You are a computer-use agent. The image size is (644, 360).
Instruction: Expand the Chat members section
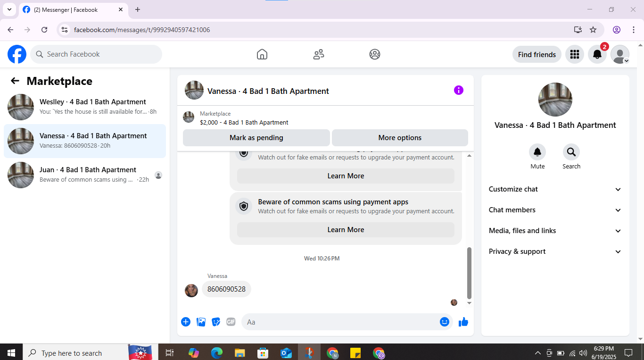555,210
